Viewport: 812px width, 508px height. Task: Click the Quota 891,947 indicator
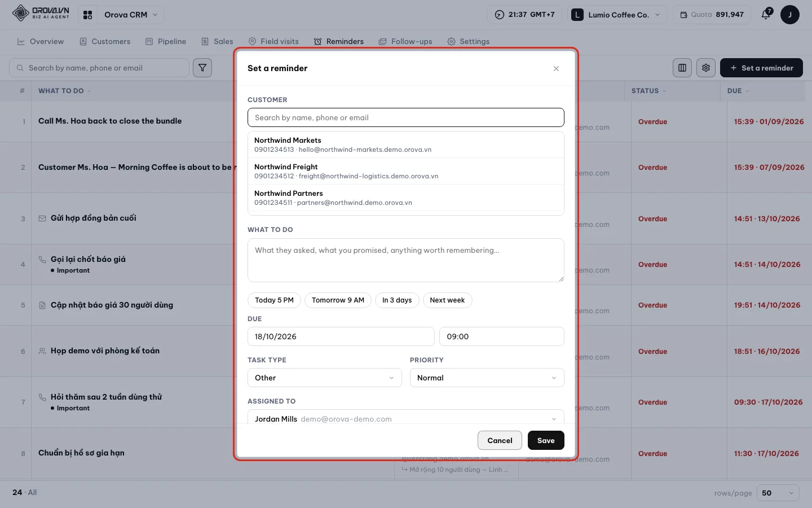click(712, 15)
